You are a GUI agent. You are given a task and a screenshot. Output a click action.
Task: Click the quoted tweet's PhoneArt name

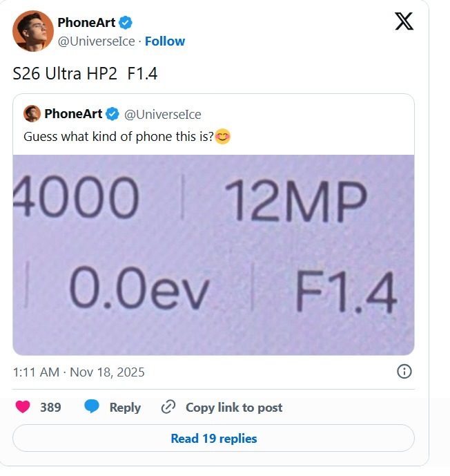coord(72,114)
